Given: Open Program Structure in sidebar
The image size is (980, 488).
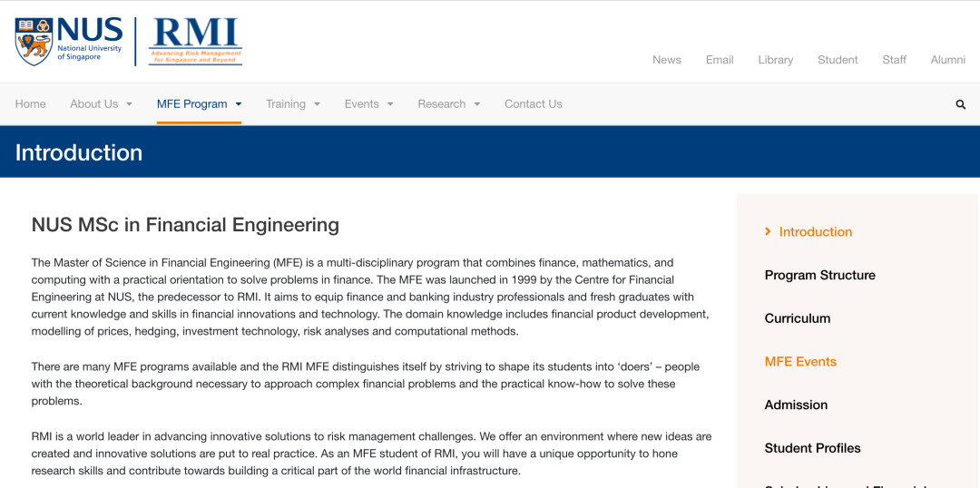Looking at the screenshot, I should (x=819, y=275).
